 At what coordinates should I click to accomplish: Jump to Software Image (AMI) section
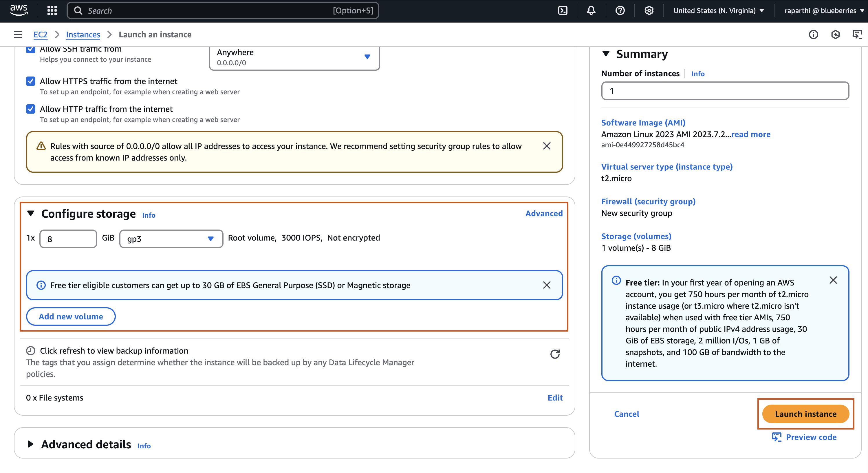(x=643, y=123)
